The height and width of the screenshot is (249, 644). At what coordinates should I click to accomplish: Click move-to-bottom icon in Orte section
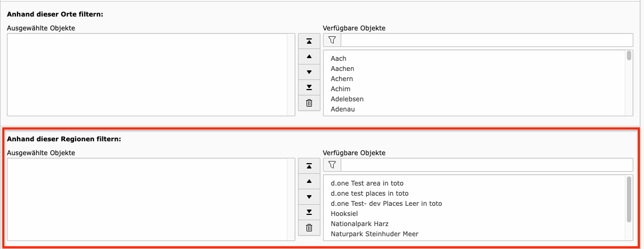click(x=309, y=87)
